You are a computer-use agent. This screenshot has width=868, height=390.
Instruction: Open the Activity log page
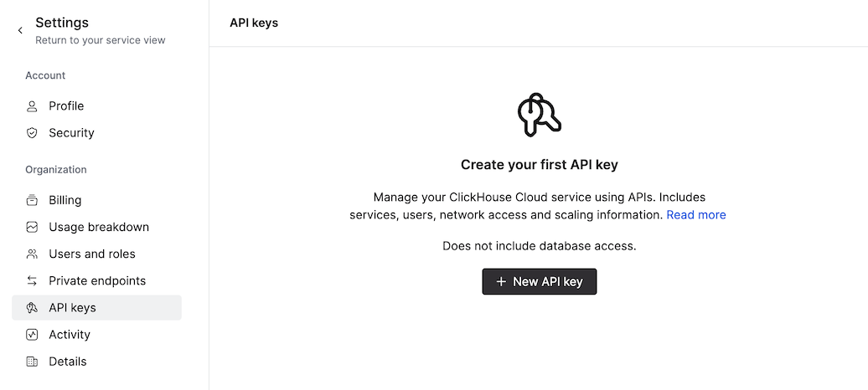pyautogui.click(x=70, y=335)
